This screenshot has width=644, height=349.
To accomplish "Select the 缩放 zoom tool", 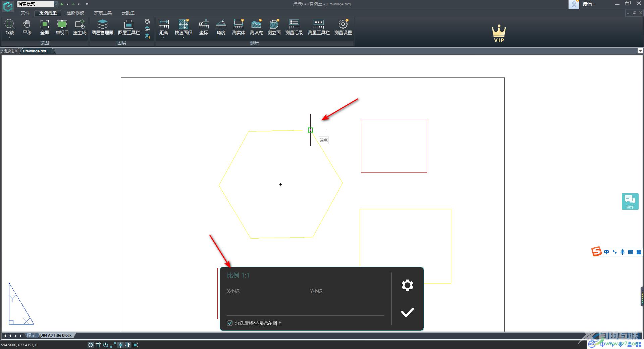I will click(10, 27).
